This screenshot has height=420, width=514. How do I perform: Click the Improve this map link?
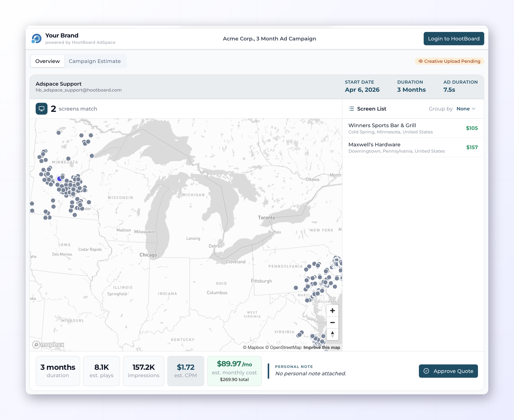click(322, 347)
